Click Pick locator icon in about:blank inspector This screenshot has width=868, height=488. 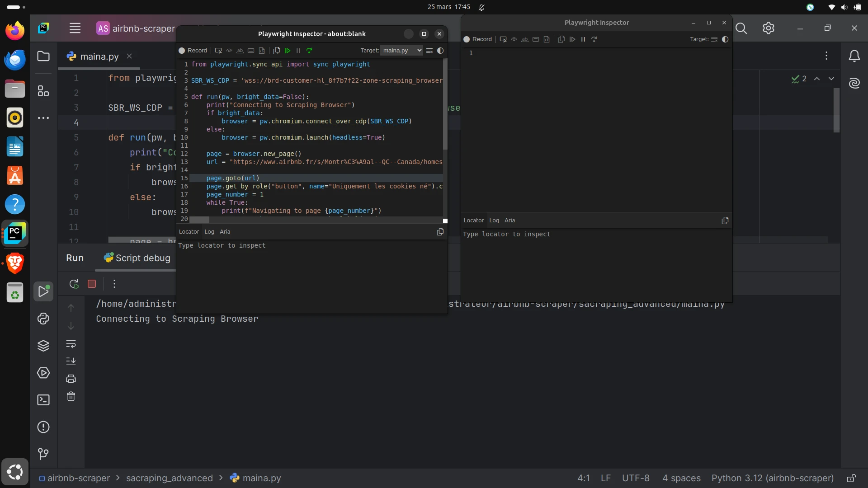[218, 51]
